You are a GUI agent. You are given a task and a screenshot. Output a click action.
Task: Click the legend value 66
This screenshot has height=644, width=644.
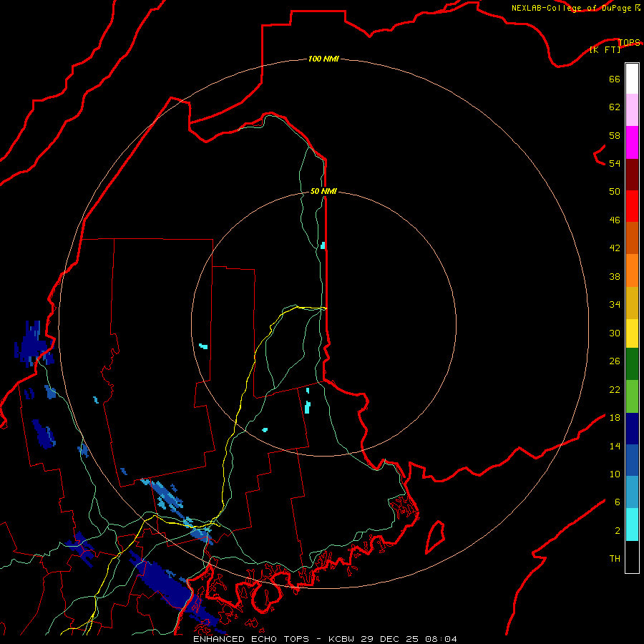pos(615,79)
